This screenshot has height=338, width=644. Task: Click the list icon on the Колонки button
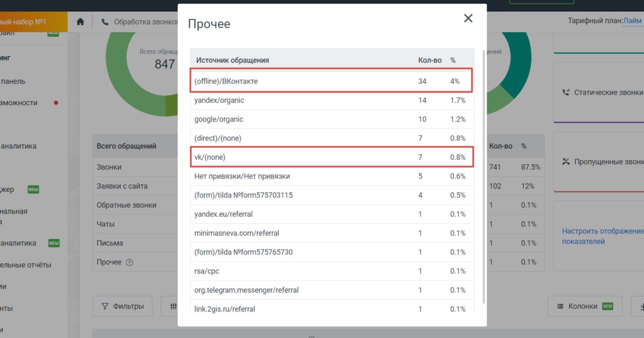560,306
